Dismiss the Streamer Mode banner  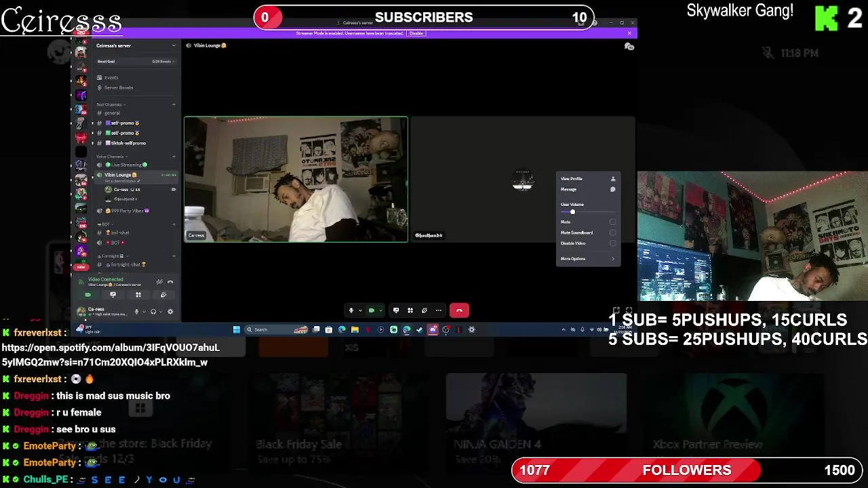(629, 33)
